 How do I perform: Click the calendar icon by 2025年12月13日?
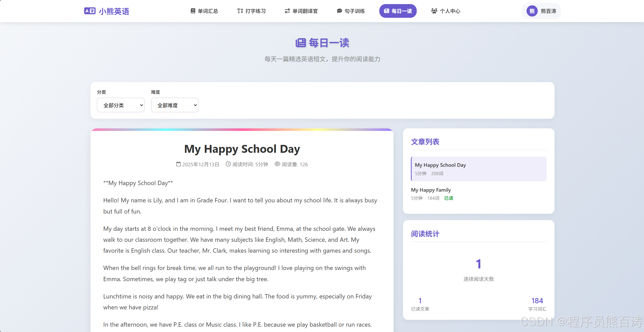[178, 164]
